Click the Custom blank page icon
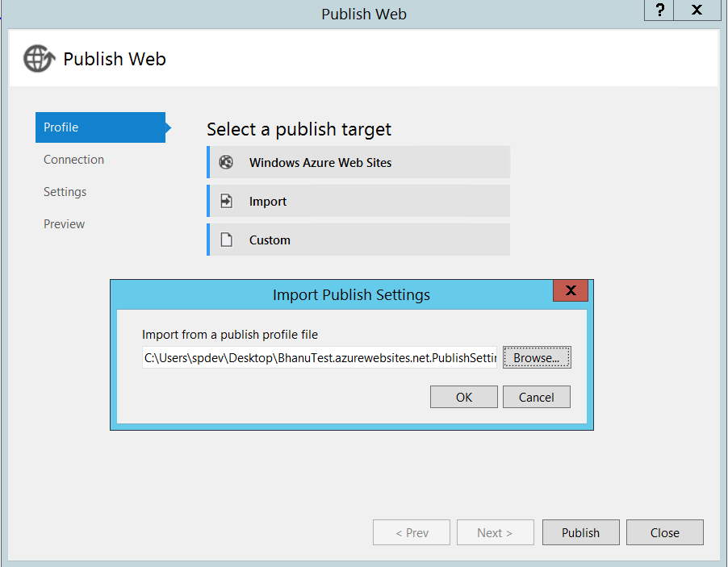The height and width of the screenshot is (567, 728). tap(226, 240)
